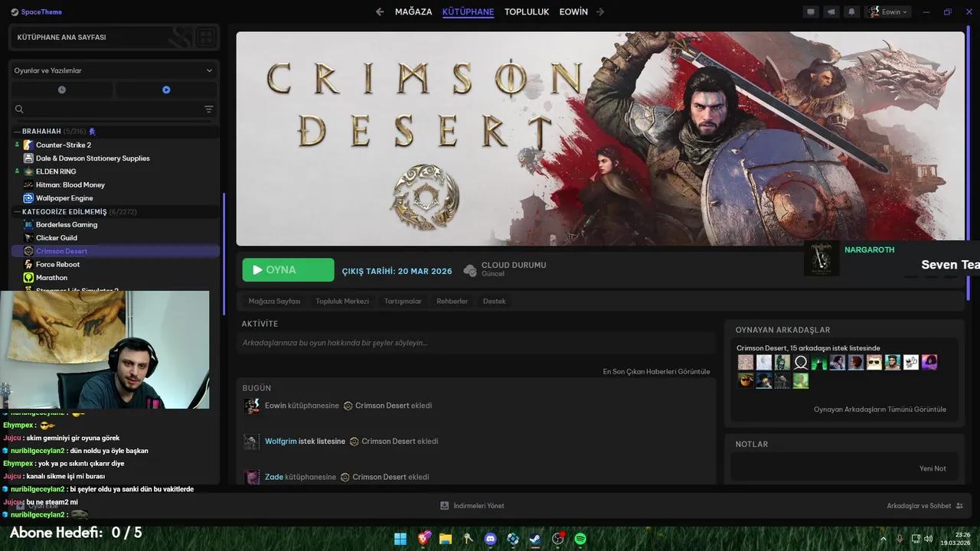
Task: Click the cloud status icon
Action: coord(470,269)
